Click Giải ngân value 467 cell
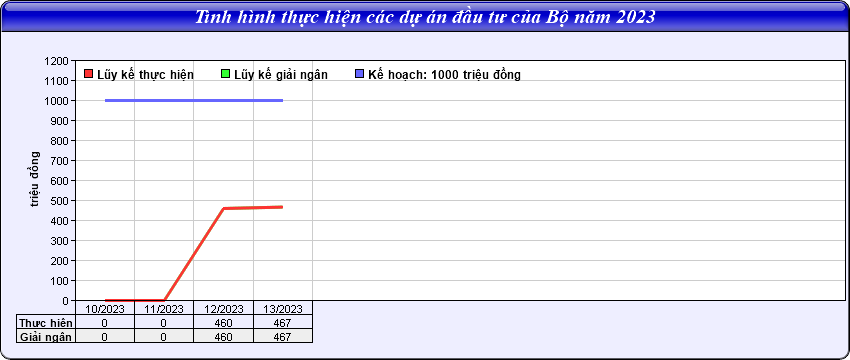The image size is (850, 360). tap(283, 337)
